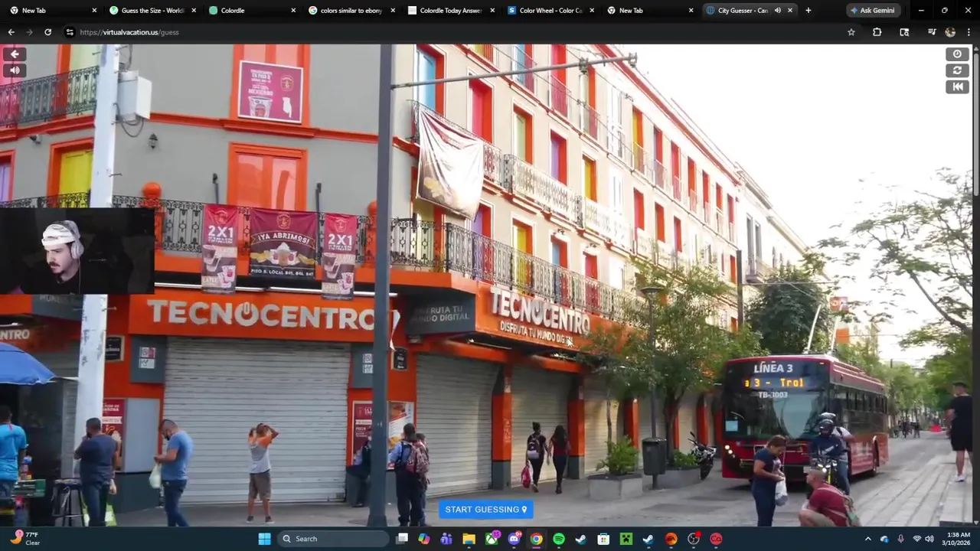Reload the page in the browser

[x=47, y=32]
